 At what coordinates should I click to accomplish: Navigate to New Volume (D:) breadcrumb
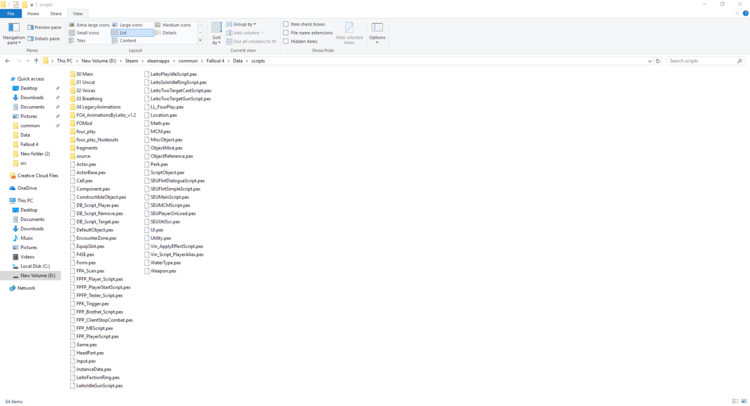[x=99, y=61]
